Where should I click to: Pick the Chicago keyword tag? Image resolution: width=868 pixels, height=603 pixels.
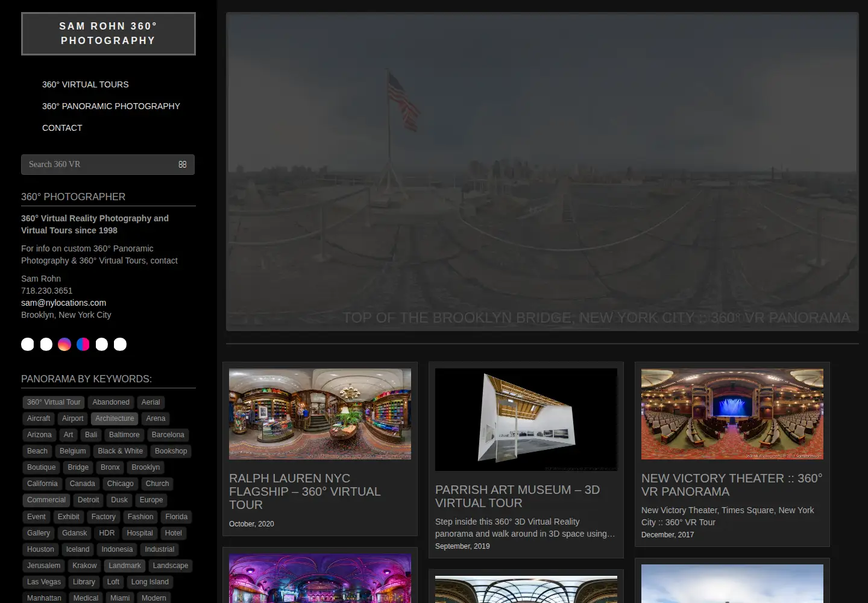pos(121,484)
